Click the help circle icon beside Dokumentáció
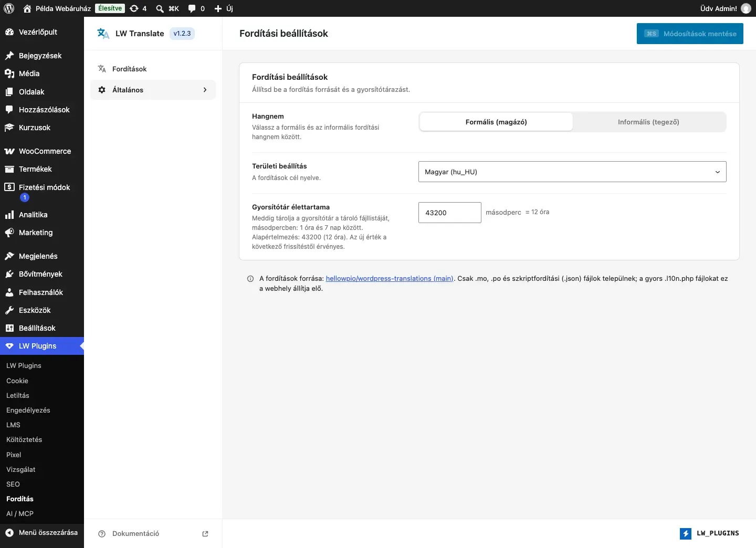The image size is (756, 548). click(102, 534)
